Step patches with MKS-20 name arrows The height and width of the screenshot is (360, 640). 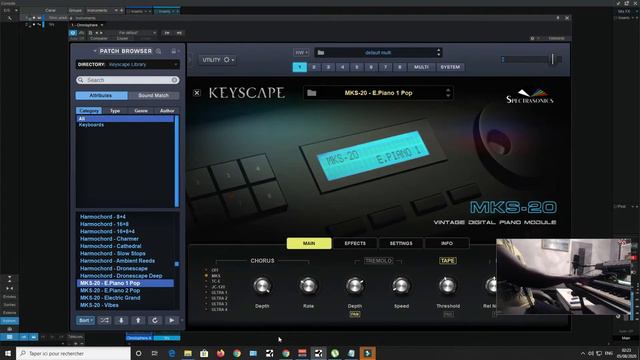pyautogui.click(x=448, y=93)
